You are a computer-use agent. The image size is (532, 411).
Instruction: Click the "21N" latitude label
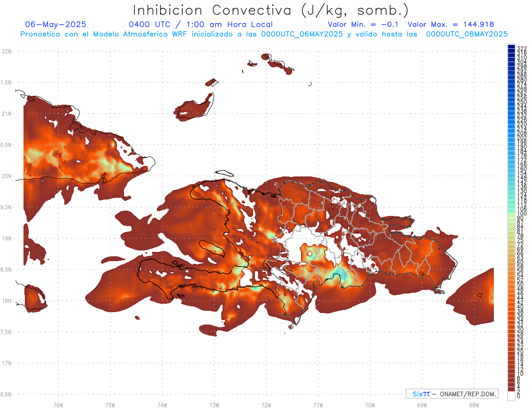pyautogui.click(x=6, y=114)
